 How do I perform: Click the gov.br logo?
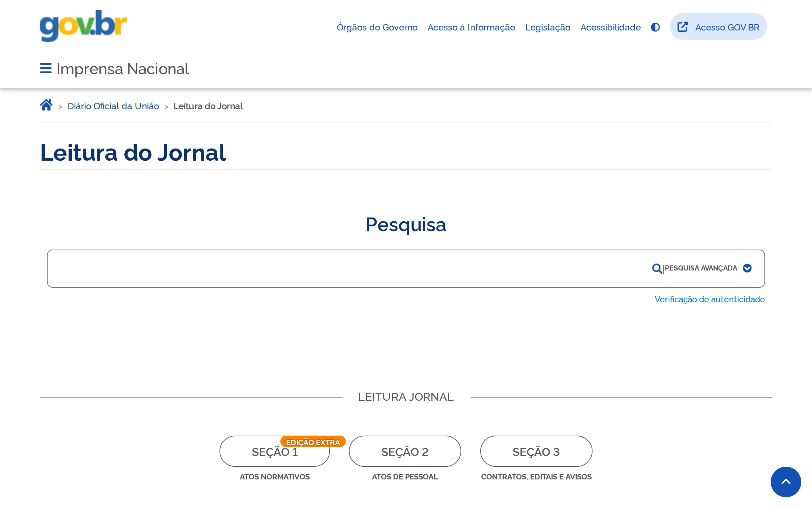83,26
